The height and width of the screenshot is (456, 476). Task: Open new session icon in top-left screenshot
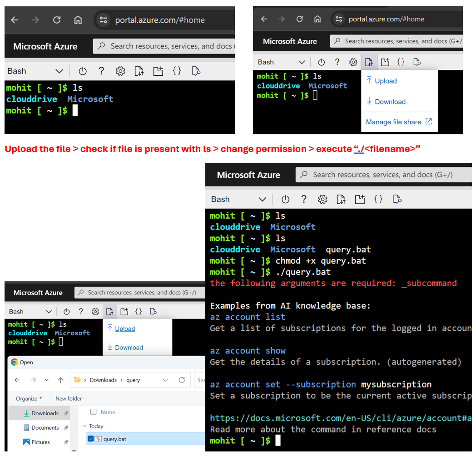(x=158, y=71)
